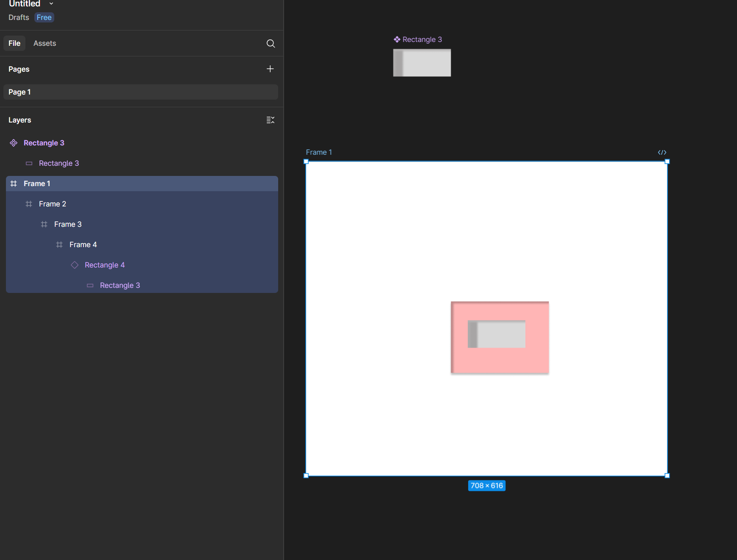Select the Frame 3 layer

pyautogui.click(x=142, y=224)
